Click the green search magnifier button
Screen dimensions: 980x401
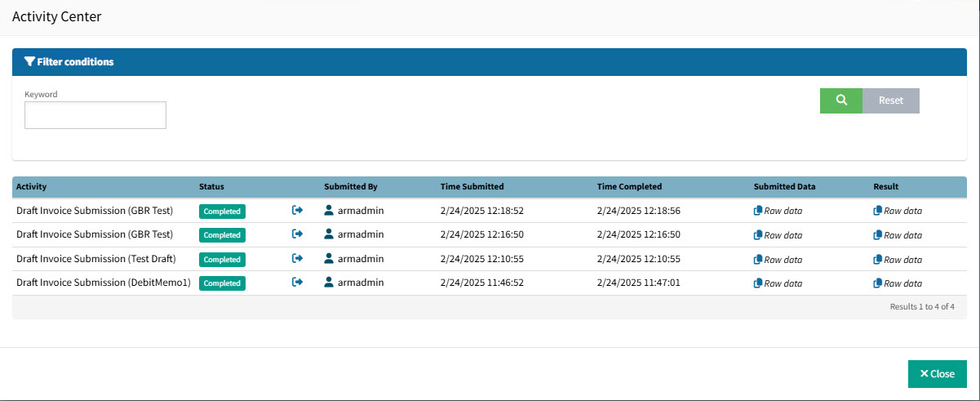(841, 100)
